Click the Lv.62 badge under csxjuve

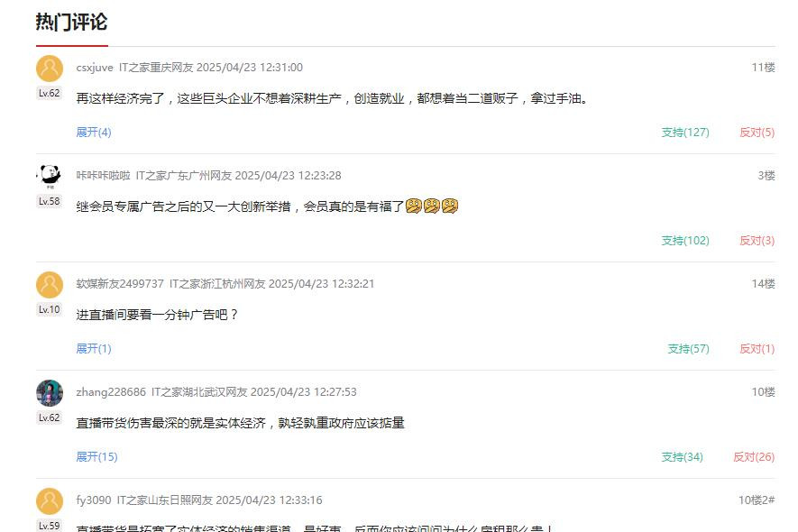click(50, 93)
